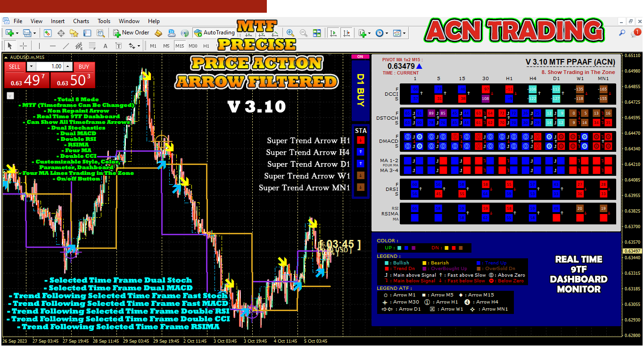The width and height of the screenshot is (644, 362).
Task: Toggle the Super Trend Arrow H4 button
Action: pyautogui.click(x=360, y=152)
